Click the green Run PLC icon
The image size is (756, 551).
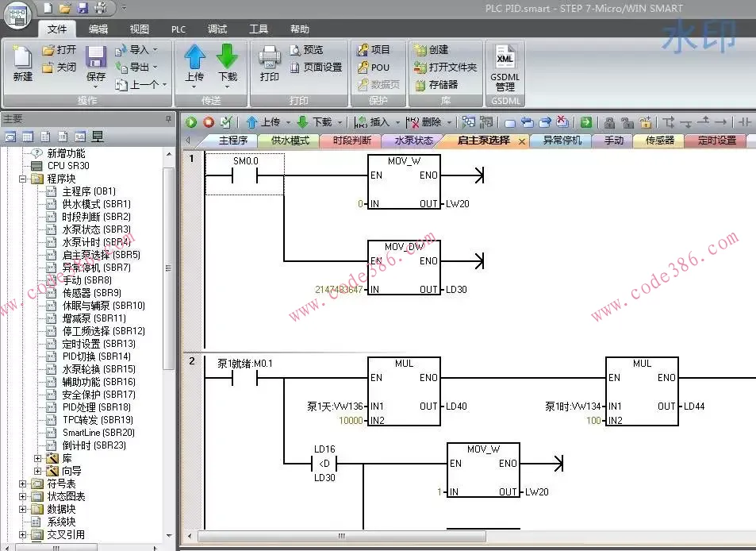point(191,122)
